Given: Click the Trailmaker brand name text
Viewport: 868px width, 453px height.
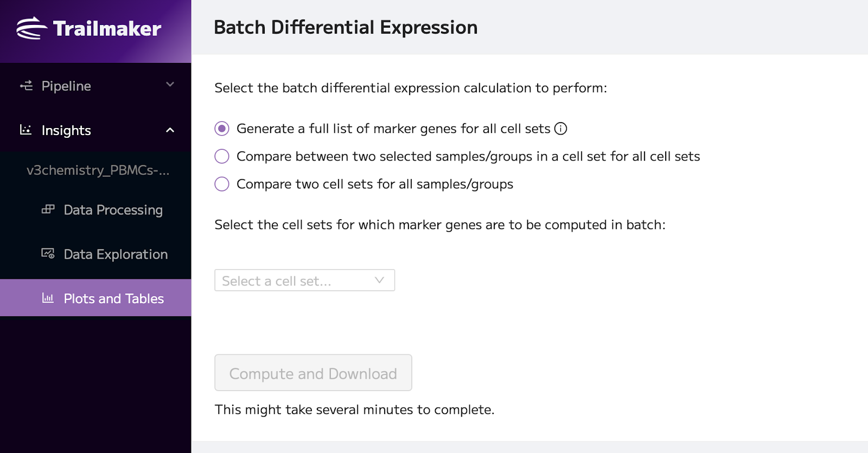Looking at the screenshot, I should pyautogui.click(x=107, y=29).
